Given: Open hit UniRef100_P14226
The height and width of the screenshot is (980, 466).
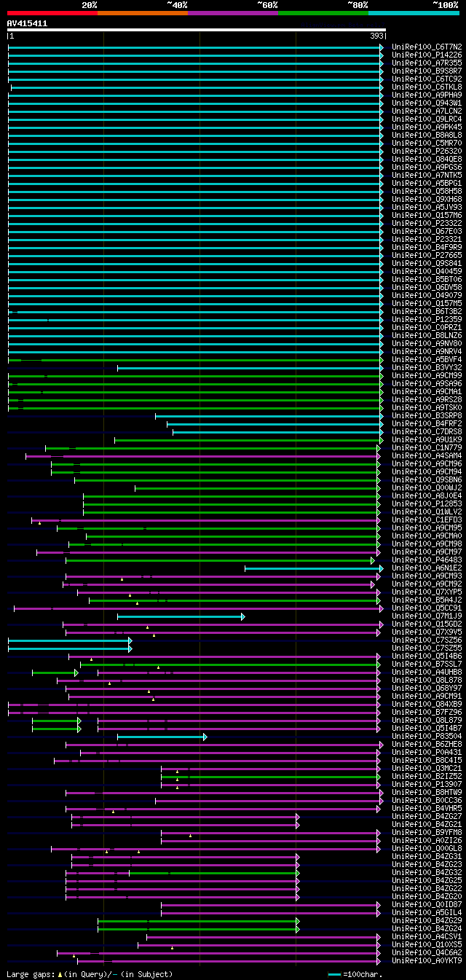Looking at the screenshot, I should [x=427, y=55].
